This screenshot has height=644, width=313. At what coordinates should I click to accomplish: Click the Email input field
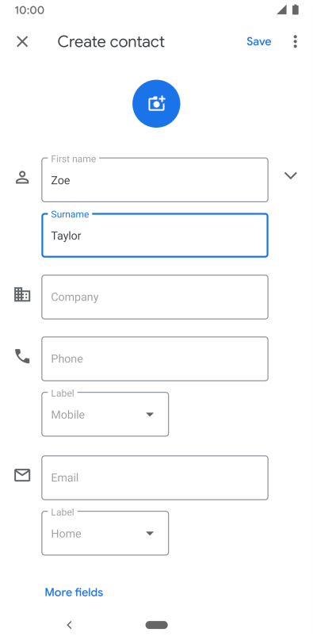click(x=155, y=477)
